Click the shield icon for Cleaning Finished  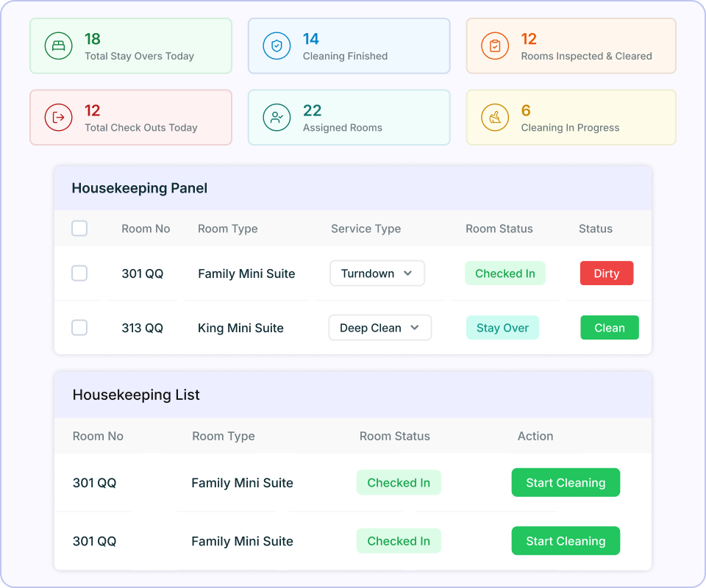point(277,46)
